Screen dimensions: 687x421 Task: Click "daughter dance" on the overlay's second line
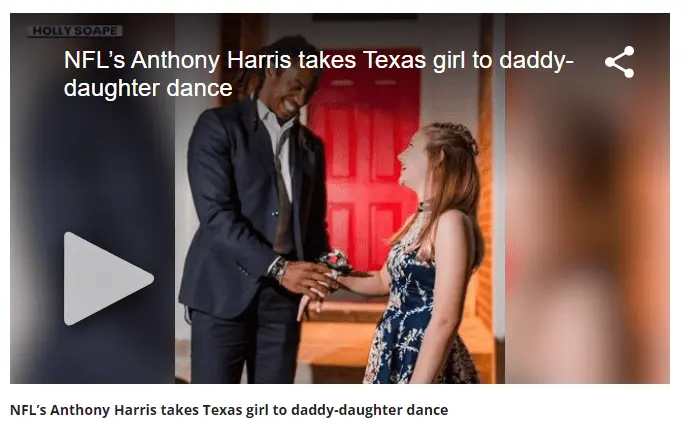coord(148,88)
